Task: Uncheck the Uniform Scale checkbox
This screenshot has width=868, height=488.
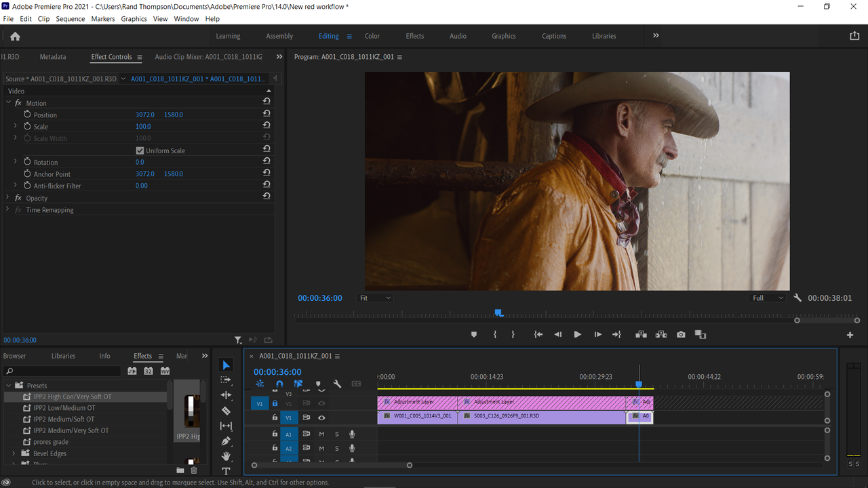Action: coord(140,150)
